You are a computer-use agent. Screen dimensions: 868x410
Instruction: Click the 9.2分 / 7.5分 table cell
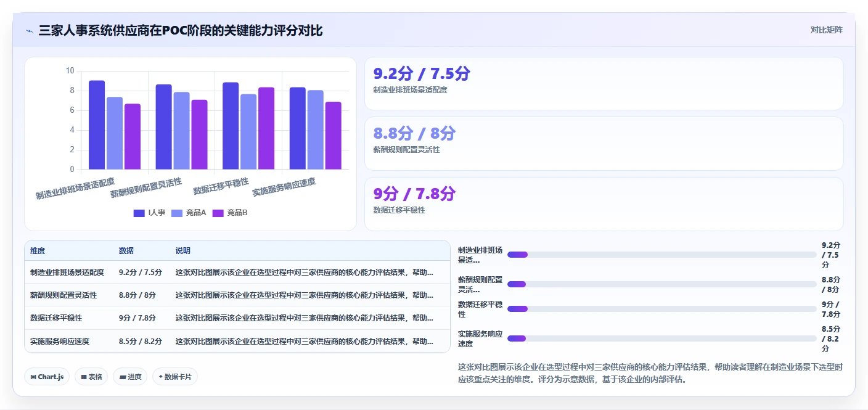point(141,272)
